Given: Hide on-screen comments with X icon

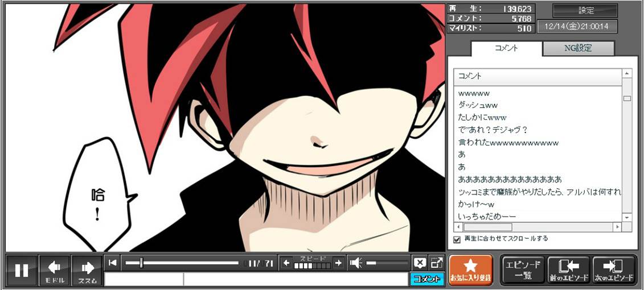Looking at the screenshot, I should pyautogui.click(x=420, y=263).
